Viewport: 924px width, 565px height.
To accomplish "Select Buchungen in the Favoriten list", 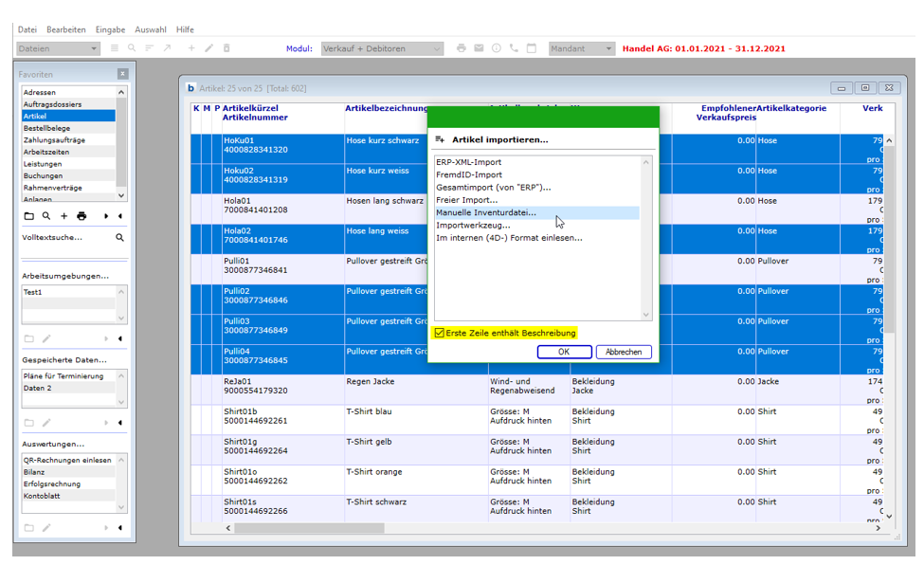I will 44,175.
